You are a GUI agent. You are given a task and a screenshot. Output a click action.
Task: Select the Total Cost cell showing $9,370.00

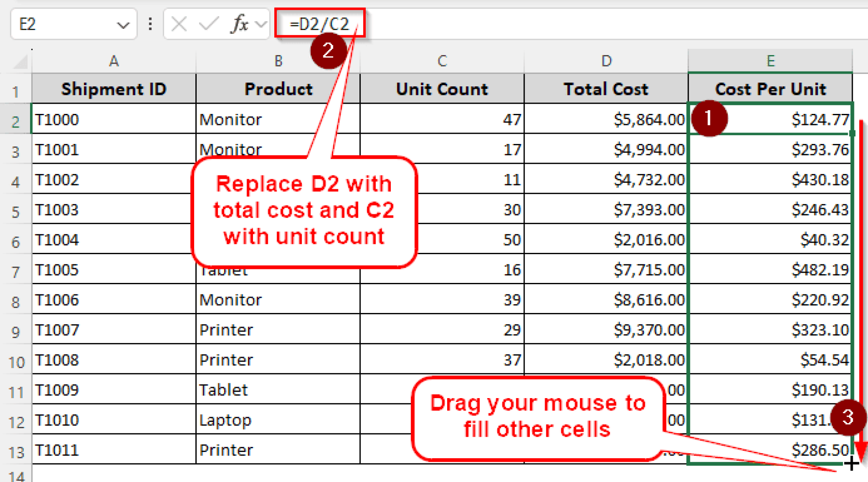point(606,330)
